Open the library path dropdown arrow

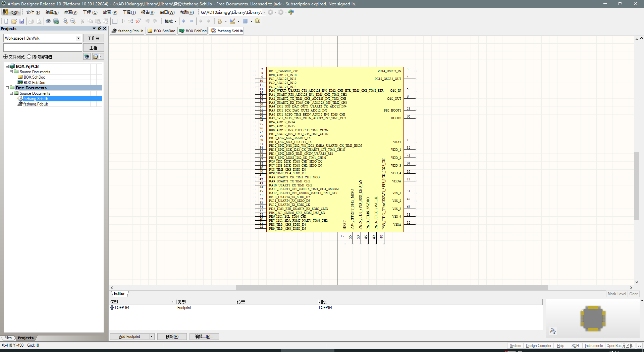[x=264, y=12]
